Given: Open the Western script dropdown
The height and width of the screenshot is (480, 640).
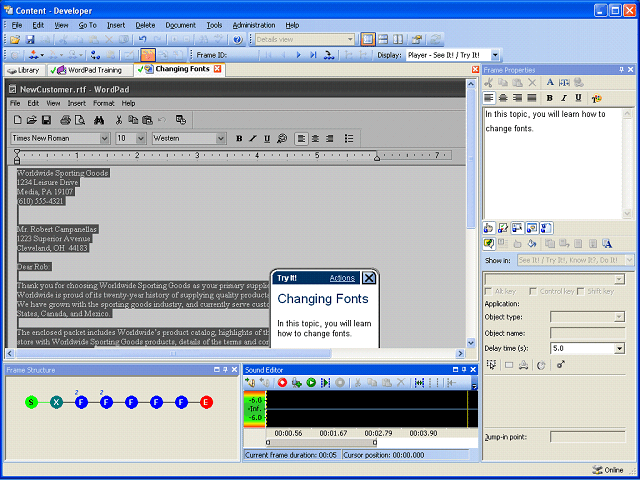Looking at the screenshot, I should click(221, 138).
